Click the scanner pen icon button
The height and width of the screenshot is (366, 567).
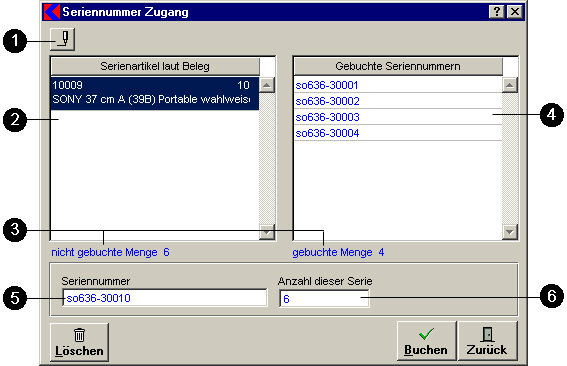(x=63, y=39)
